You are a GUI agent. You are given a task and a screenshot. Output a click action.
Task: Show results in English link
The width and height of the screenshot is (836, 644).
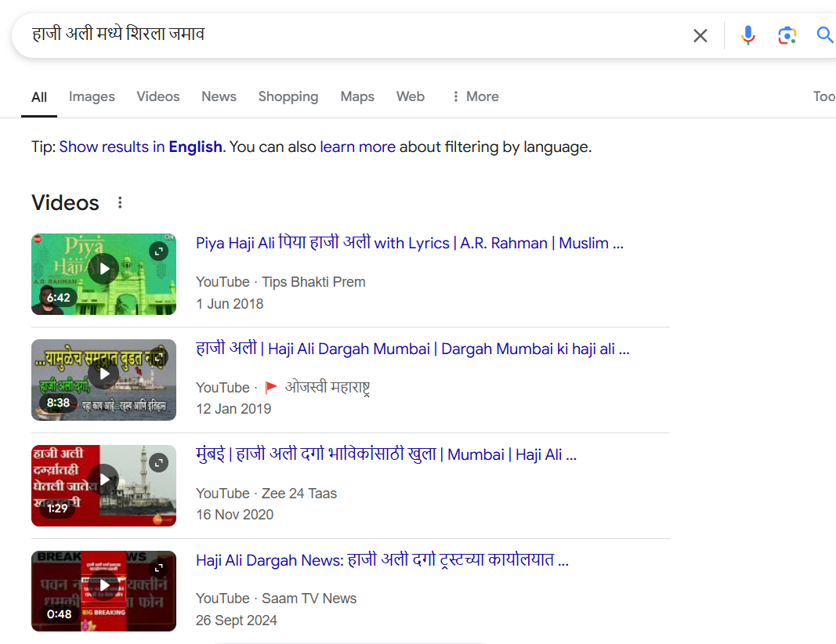coord(141,147)
